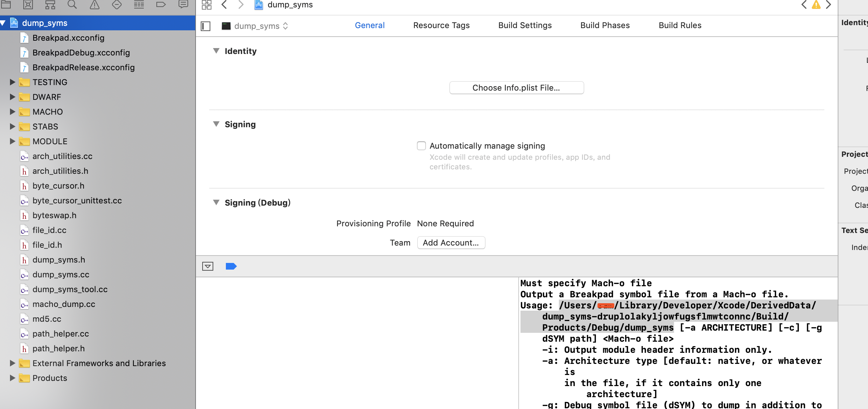Open the report navigator speech-bubble icon
This screenshot has width=868, height=409.
pyautogui.click(x=183, y=5)
